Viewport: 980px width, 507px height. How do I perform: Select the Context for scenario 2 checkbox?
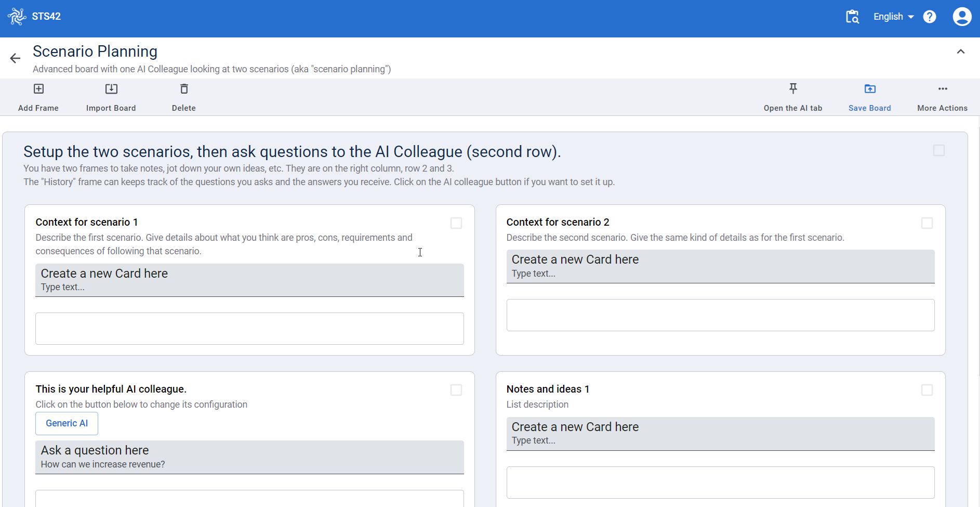click(927, 223)
